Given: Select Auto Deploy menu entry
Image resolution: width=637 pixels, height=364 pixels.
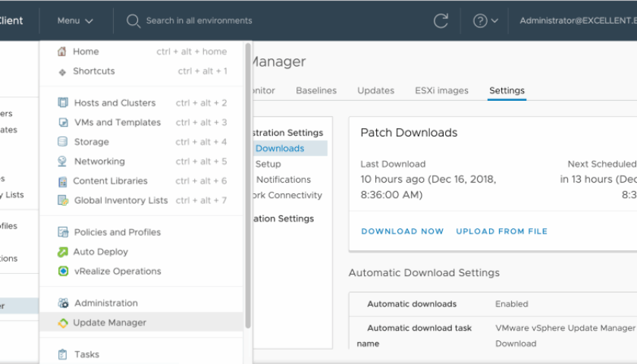Looking at the screenshot, I should [142, 252].
